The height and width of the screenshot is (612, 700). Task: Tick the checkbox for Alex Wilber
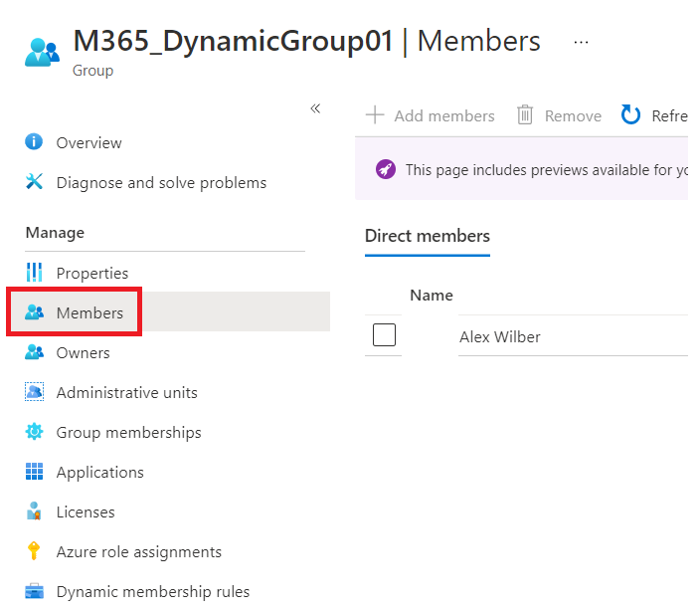click(x=384, y=334)
